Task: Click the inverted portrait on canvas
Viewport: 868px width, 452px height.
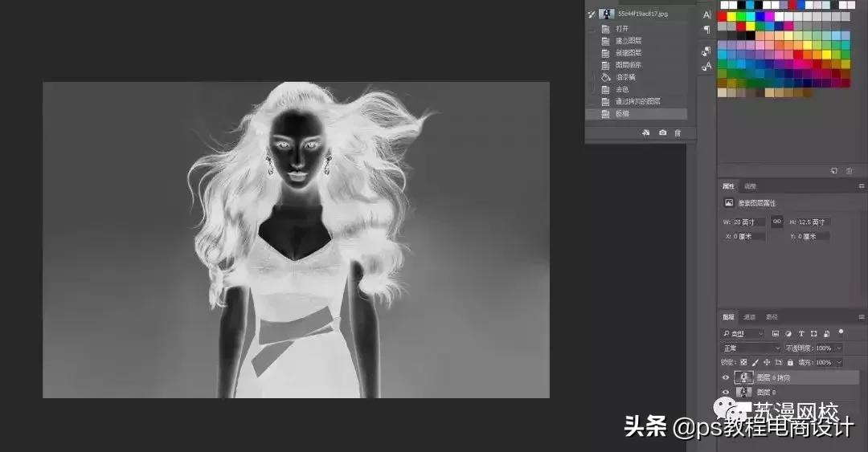Action: (296, 239)
